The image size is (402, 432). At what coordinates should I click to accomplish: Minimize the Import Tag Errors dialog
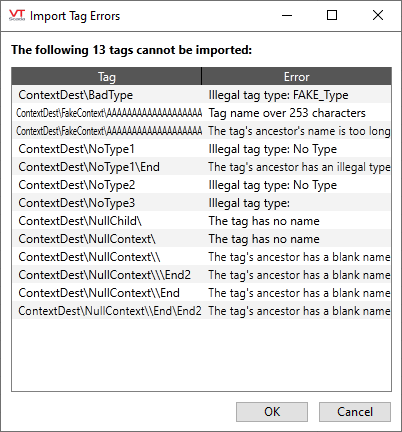pos(287,15)
